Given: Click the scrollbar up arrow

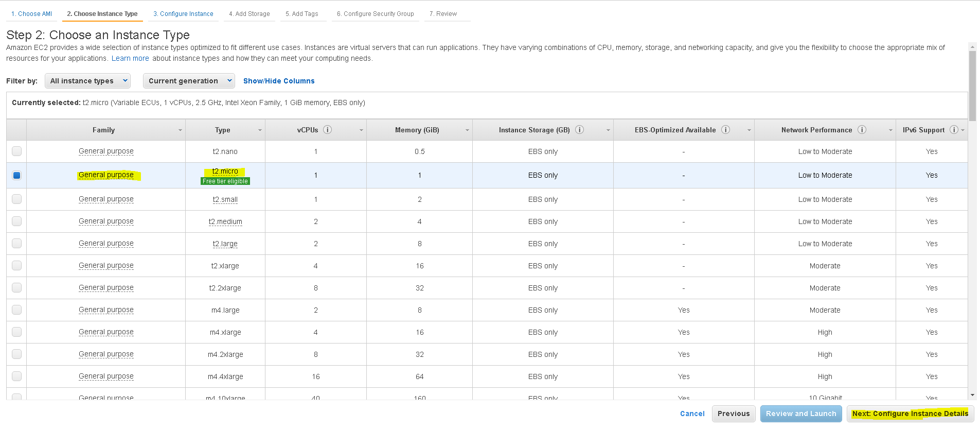Looking at the screenshot, I should point(972,47).
